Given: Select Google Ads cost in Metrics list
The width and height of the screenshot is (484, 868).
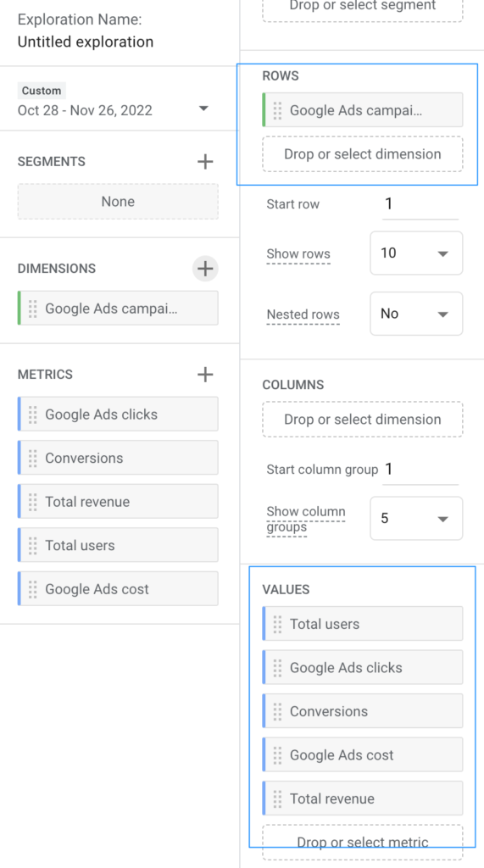Looking at the screenshot, I should pos(118,589).
